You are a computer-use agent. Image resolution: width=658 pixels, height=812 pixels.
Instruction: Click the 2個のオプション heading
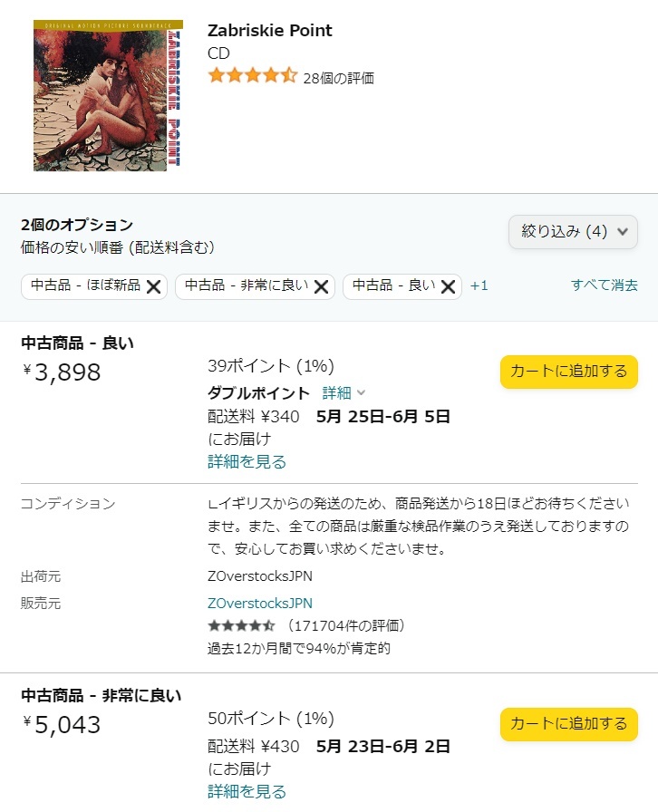(77, 225)
